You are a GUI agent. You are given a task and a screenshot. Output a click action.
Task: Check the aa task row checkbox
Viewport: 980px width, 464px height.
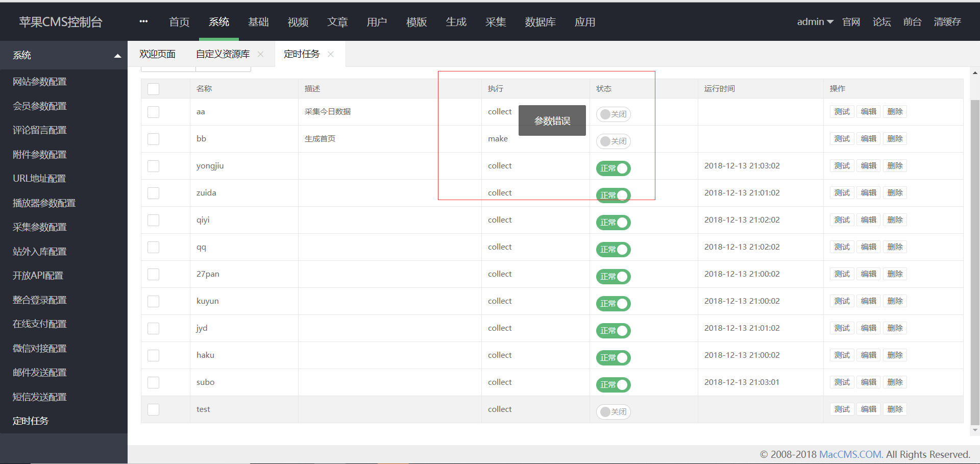(x=153, y=112)
